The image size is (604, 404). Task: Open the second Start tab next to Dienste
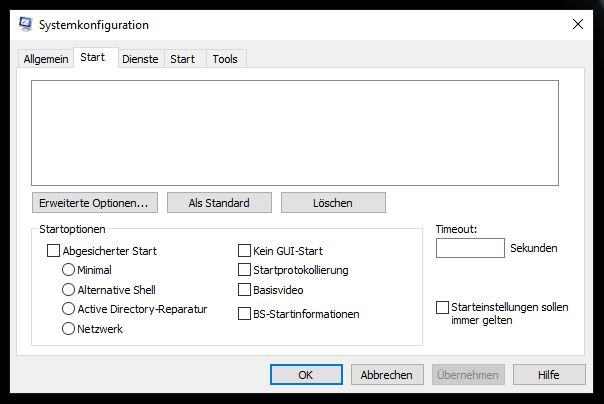click(183, 59)
